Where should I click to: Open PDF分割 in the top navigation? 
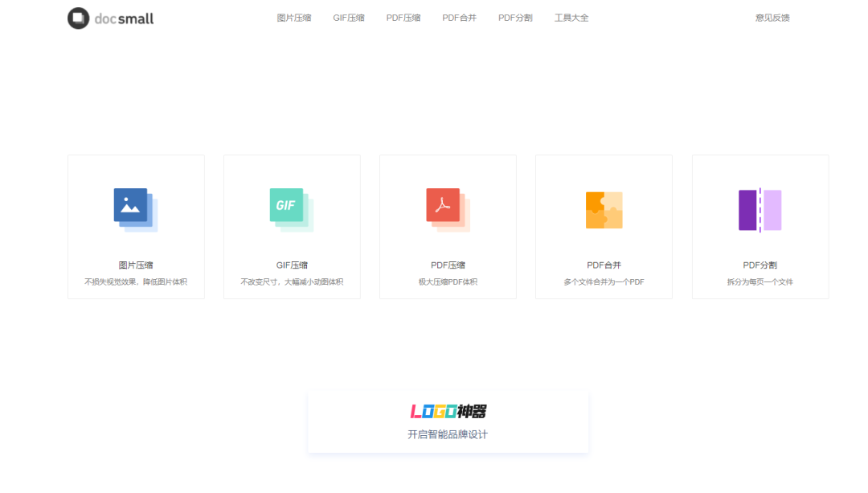[x=515, y=18]
